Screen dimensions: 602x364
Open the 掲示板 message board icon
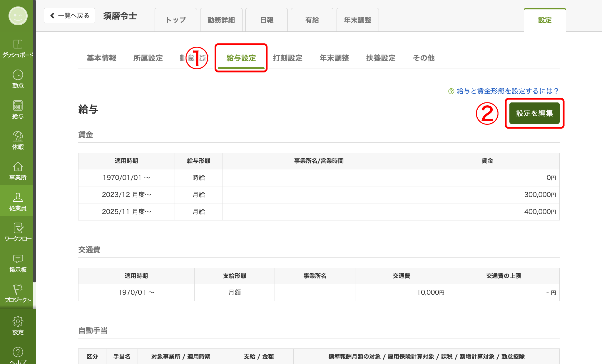click(x=18, y=259)
